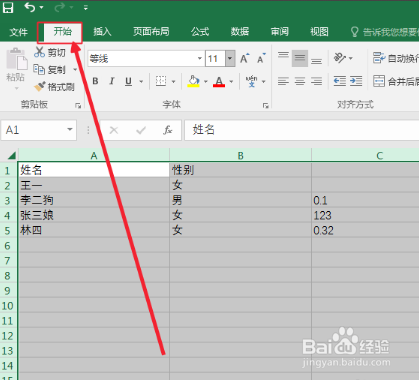Click the text Orientation icon

(340, 58)
